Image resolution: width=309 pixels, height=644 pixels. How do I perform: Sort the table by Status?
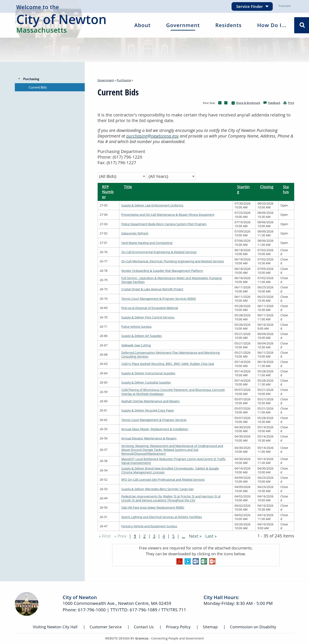pos(286,189)
